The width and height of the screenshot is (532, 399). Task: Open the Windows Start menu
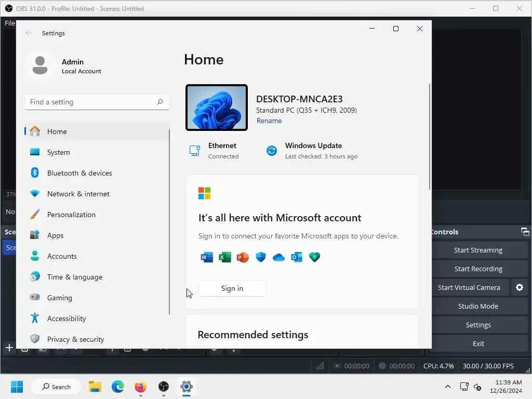[x=17, y=387]
